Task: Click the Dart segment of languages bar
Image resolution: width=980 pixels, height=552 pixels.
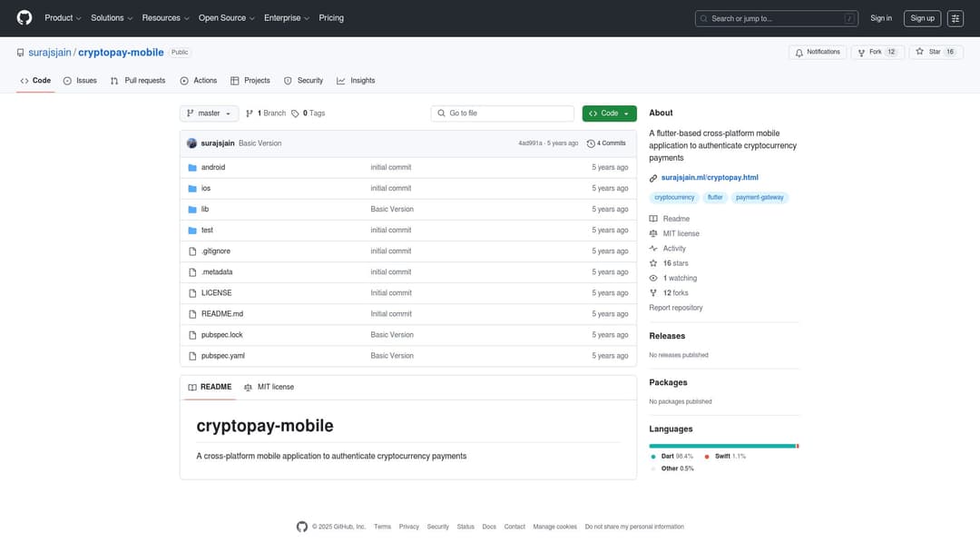Action: click(722, 447)
